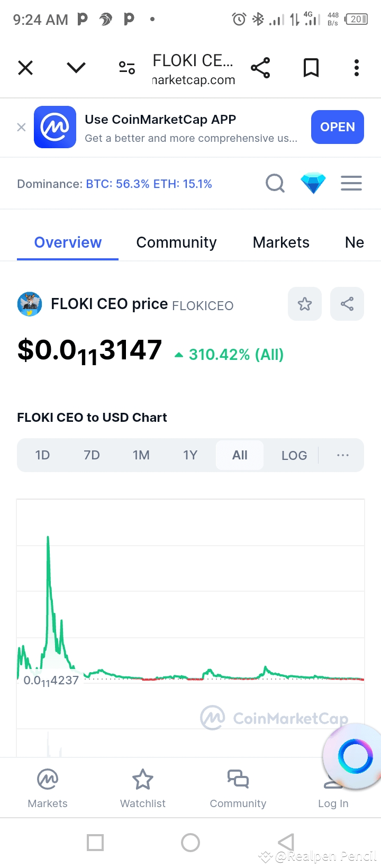Open the hamburger menu

351,183
